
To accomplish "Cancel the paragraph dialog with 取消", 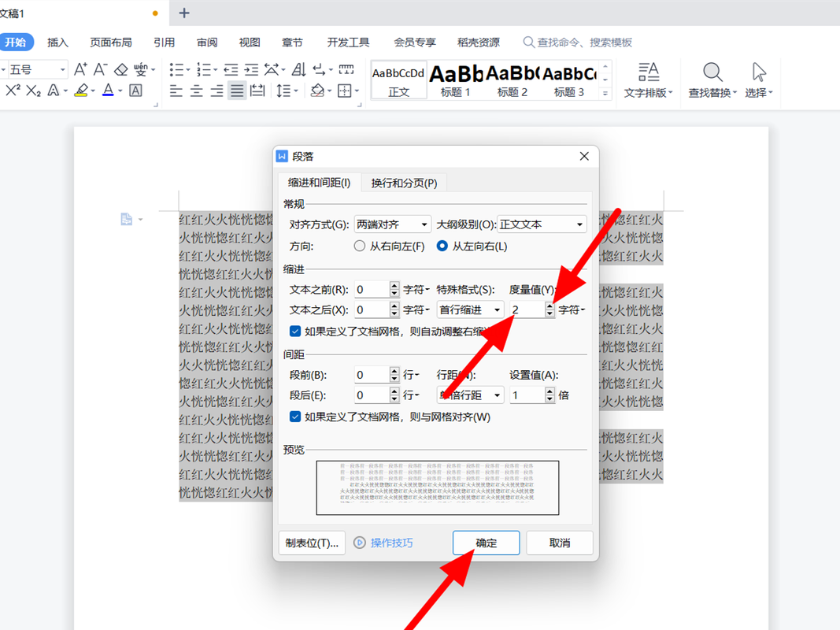I will point(559,543).
